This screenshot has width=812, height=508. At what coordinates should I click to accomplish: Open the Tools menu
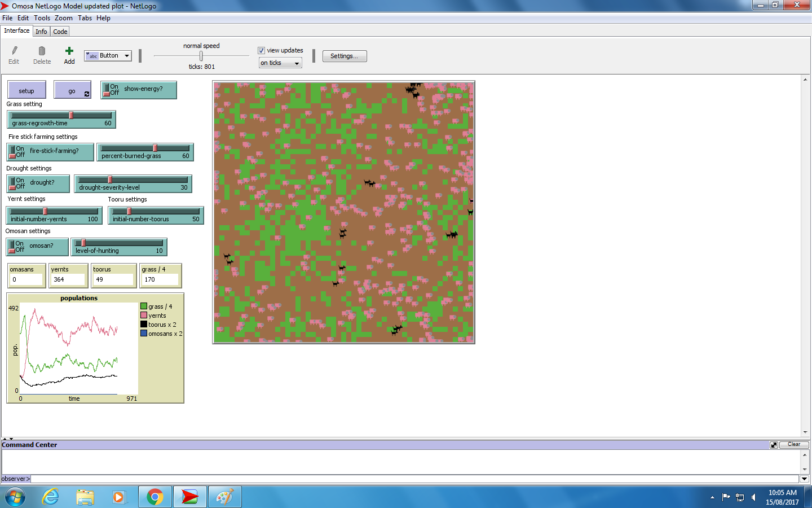[42, 18]
